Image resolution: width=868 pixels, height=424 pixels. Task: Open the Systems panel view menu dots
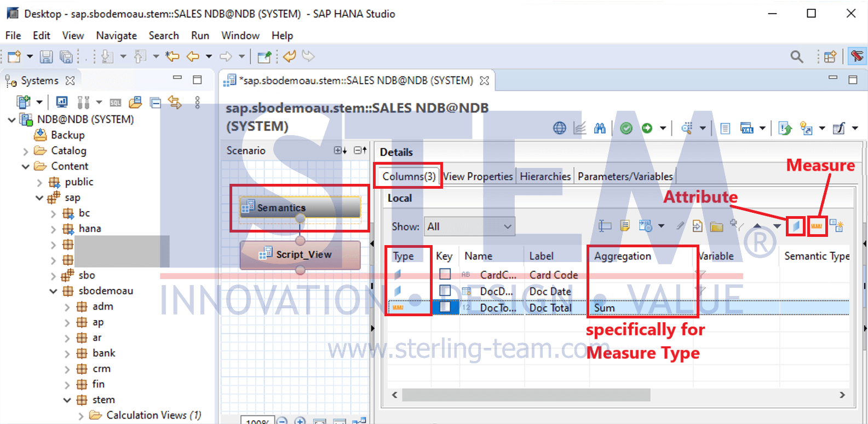coord(197,102)
